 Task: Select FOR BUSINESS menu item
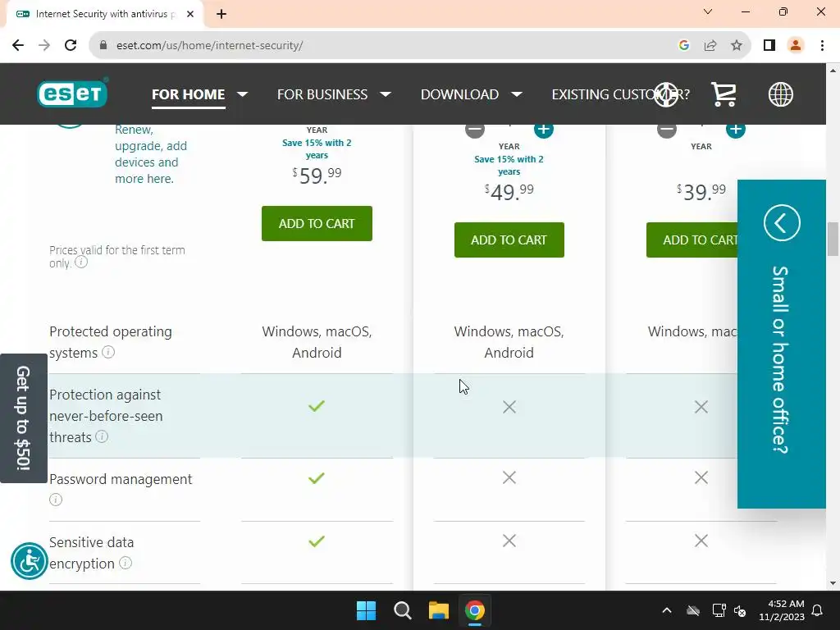pos(322,94)
